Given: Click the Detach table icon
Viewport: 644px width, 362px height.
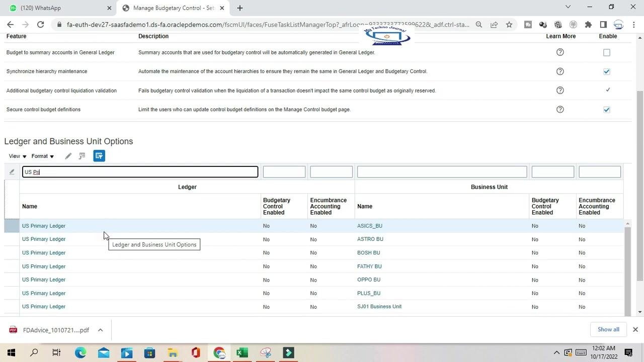Looking at the screenshot, I should pos(82,156).
